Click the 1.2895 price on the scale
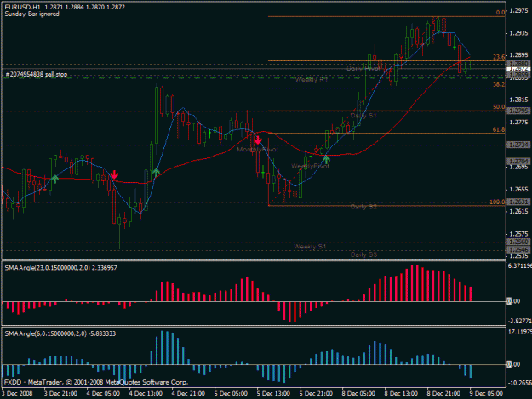The image size is (532, 399). coord(518,55)
